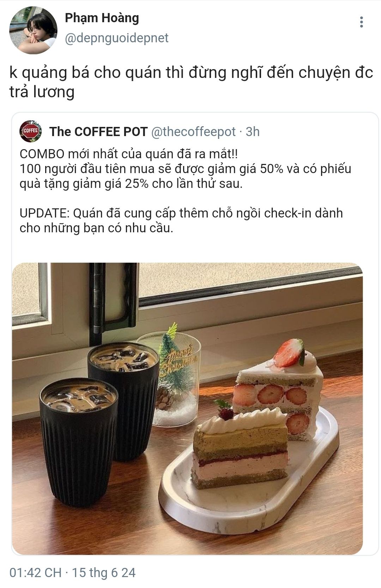Open the Phạm Hoàng display name link
Viewport: 381px width, 588px height.
point(102,18)
